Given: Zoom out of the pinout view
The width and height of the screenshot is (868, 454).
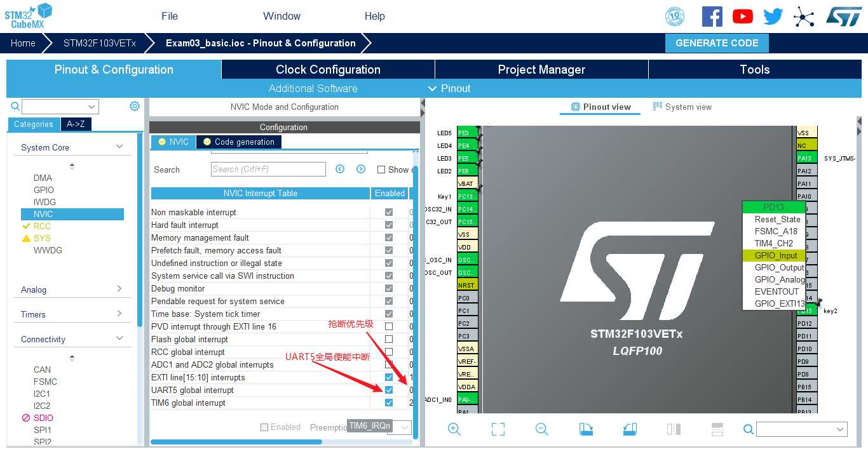Looking at the screenshot, I should coord(542,429).
